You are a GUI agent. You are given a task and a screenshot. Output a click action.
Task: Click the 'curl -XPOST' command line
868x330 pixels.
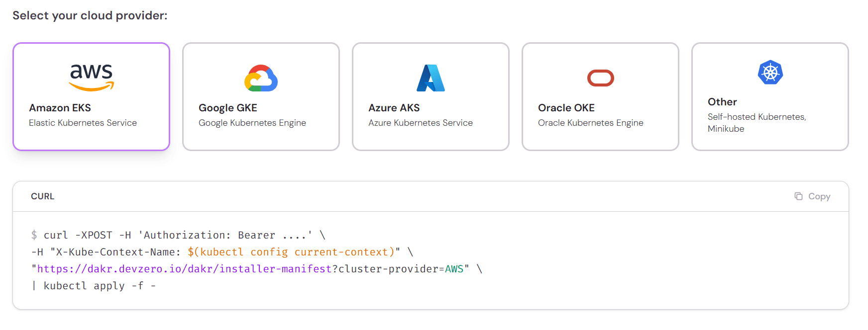(178, 235)
